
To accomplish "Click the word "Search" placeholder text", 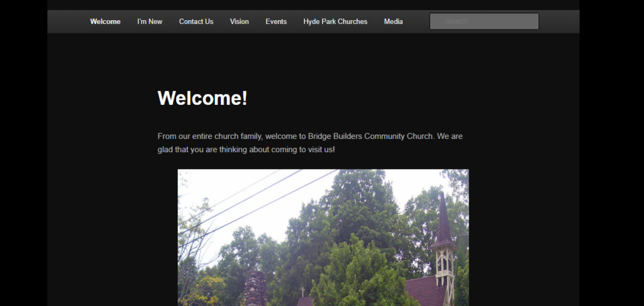I will pyautogui.click(x=457, y=21).
